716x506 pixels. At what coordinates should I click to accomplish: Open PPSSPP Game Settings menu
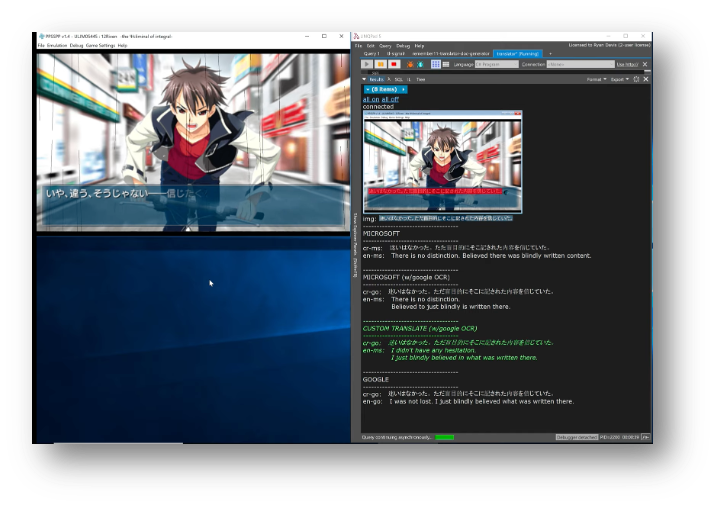click(x=100, y=46)
